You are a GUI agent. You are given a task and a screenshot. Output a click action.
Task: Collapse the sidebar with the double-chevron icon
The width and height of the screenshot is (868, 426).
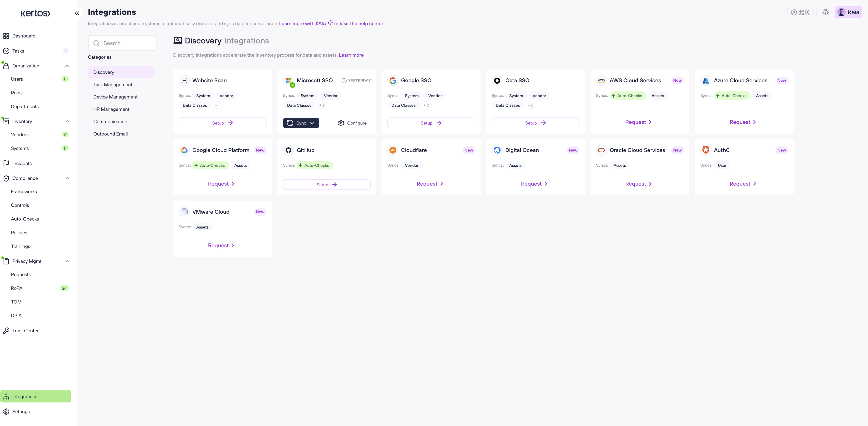click(77, 13)
